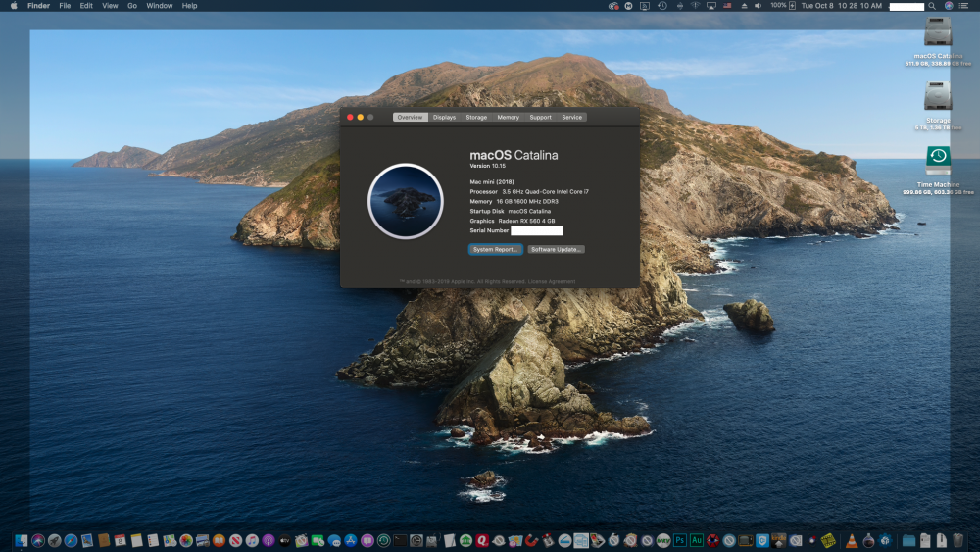This screenshot has height=552, width=980.
Task: Open Storage drive icon on desktop
Action: pyautogui.click(x=938, y=96)
